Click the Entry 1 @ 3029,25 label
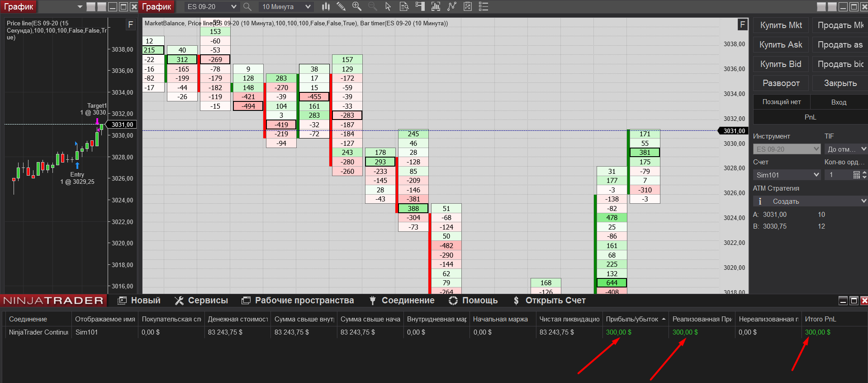 pyautogui.click(x=77, y=178)
